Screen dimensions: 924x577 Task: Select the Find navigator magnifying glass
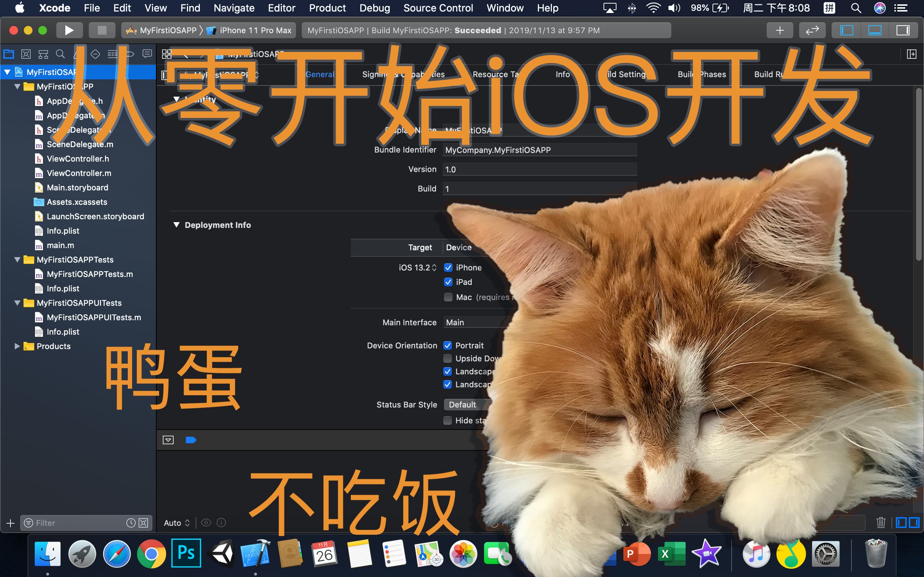60,53
